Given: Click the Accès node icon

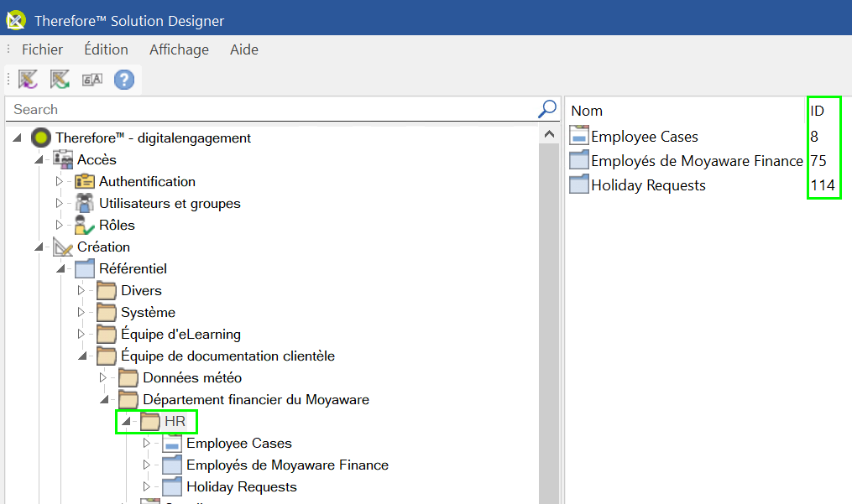Looking at the screenshot, I should [x=63, y=159].
